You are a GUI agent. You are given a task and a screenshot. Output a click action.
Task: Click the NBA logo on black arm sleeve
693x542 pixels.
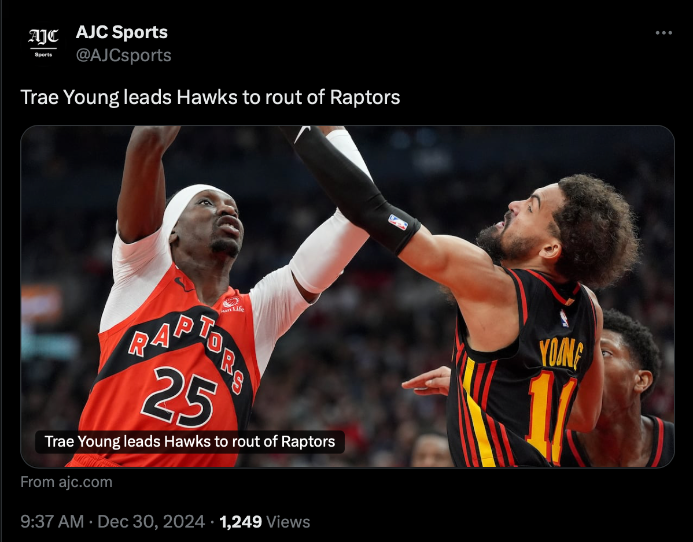[398, 222]
